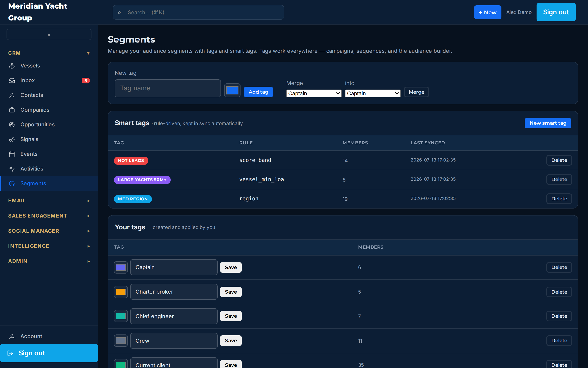Click the Opportunities target icon

[x=12, y=125]
